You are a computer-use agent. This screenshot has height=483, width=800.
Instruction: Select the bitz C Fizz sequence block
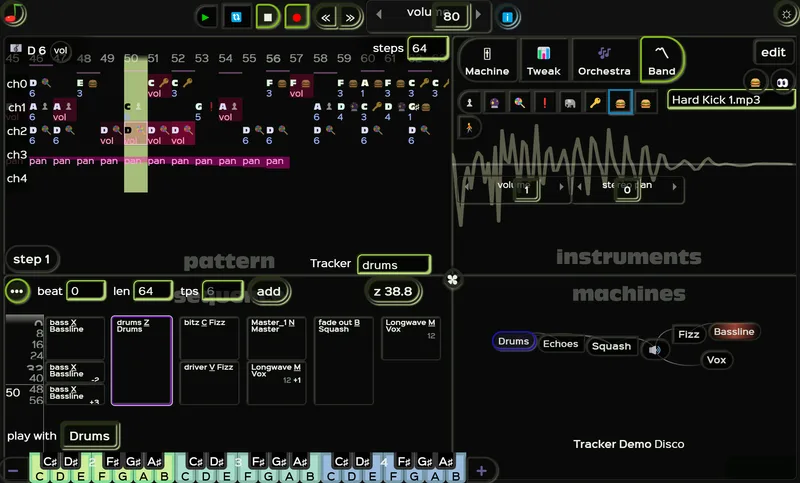click(209, 338)
